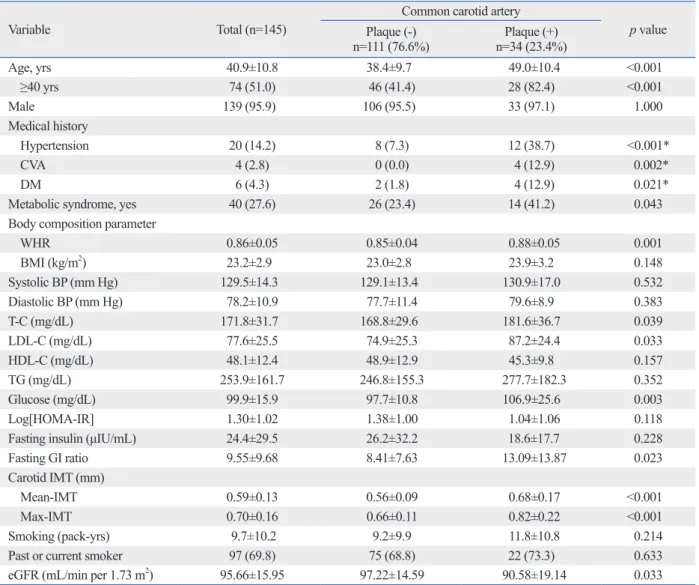This screenshot has width=699, height=585.
Task: Click the Max-IMT total value '0.70±0.16'
Action: (x=252, y=517)
